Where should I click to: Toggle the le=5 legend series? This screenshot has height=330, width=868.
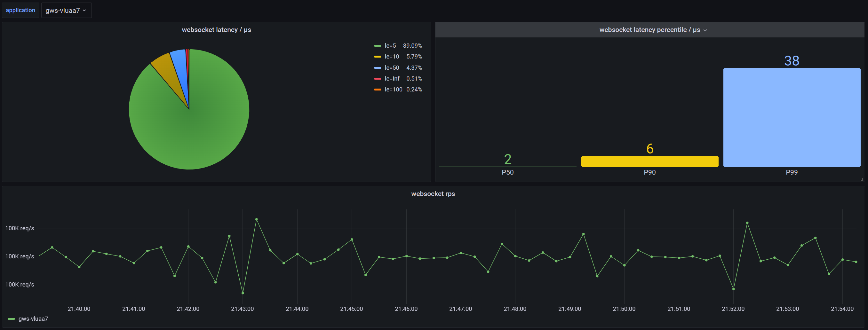390,46
